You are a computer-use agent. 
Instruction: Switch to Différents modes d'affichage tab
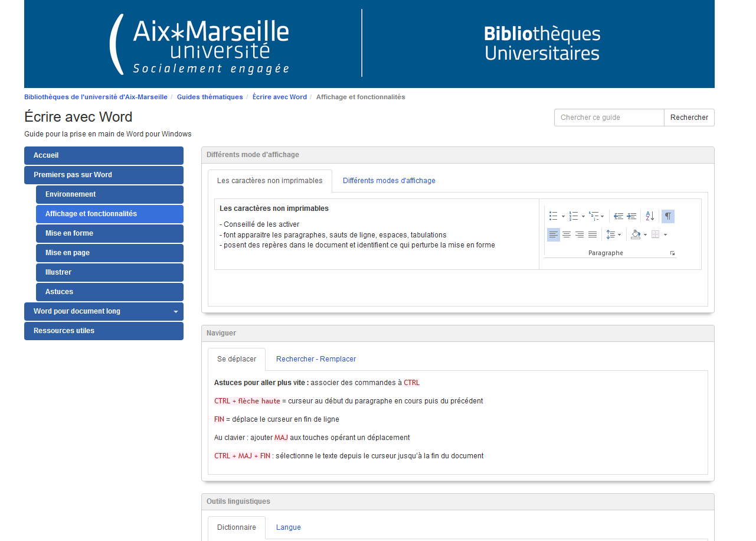coord(389,181)
